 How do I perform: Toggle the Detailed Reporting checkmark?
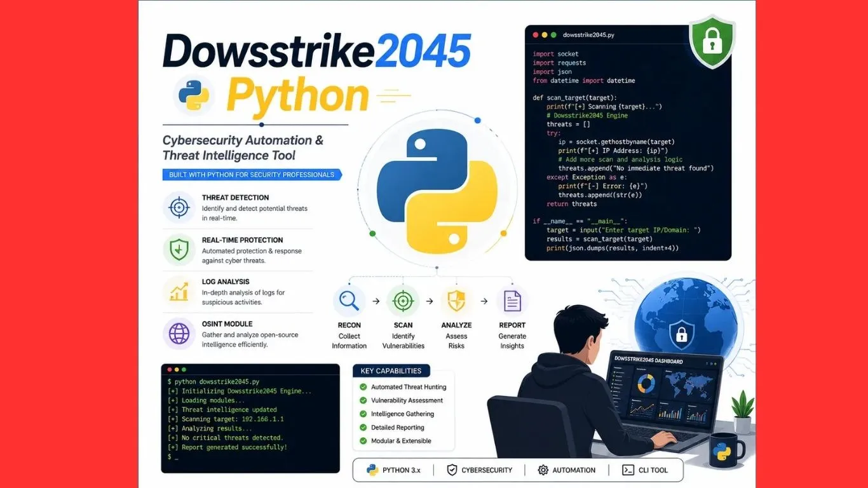point(363,428)
